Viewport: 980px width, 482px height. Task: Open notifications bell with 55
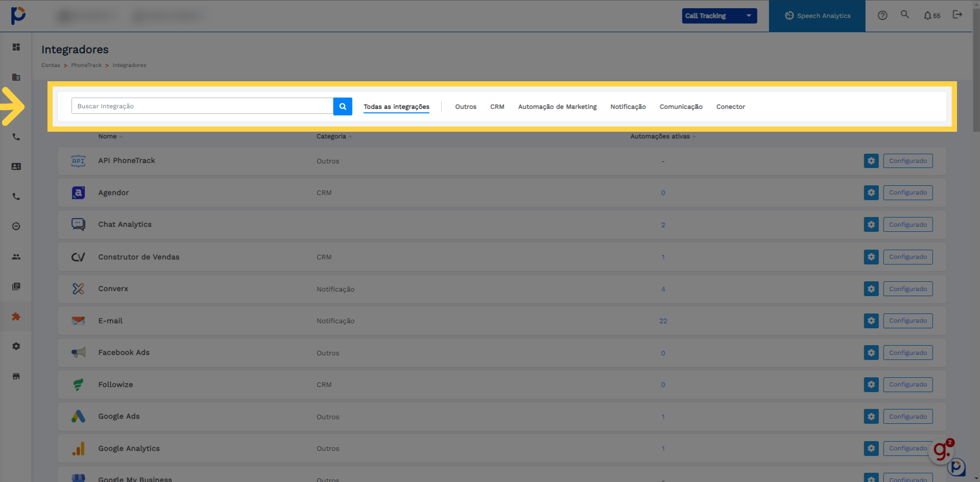click(x=932, y=15)
